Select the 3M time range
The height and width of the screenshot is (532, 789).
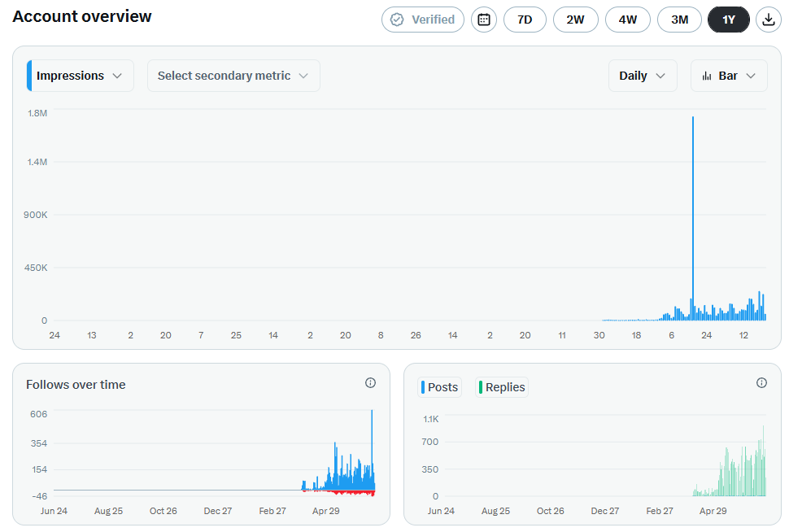pos(679,20)
